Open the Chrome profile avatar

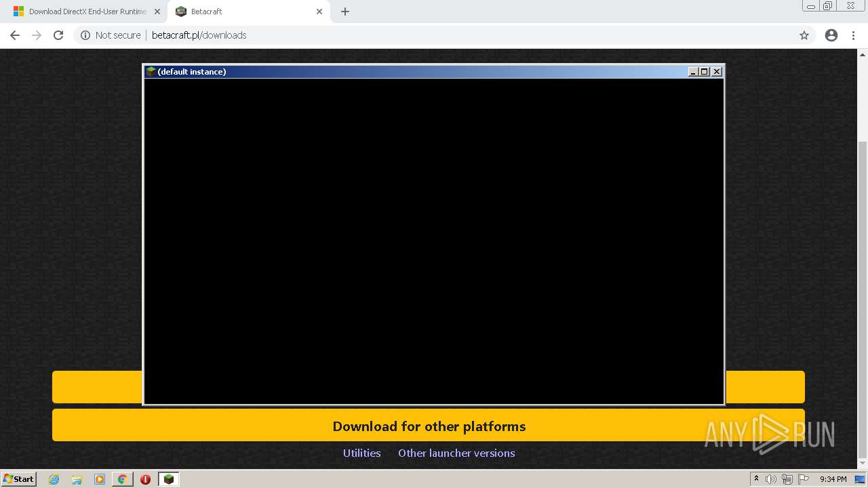[831, 35]
